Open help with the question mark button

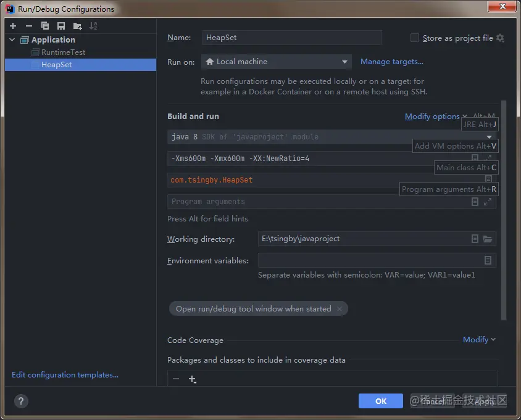tap(21, 401)
